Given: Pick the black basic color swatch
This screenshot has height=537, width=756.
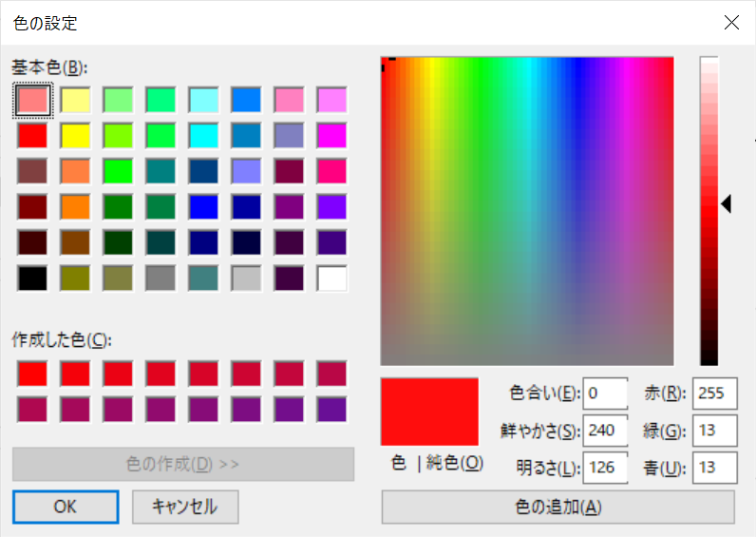Looking at the screenshot, I should pos(33,278).
